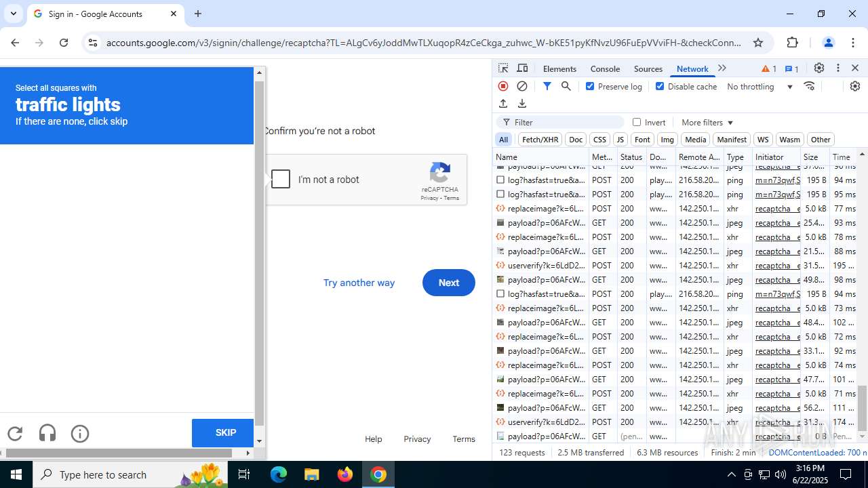The image size is (868, 488).
Task: Click the Try another way link
Action: 359,283
